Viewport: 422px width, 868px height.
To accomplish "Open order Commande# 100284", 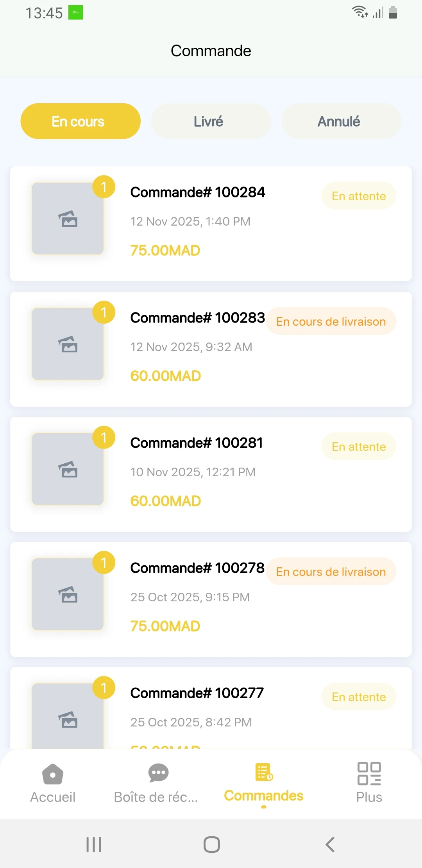I will coord(198,192).
